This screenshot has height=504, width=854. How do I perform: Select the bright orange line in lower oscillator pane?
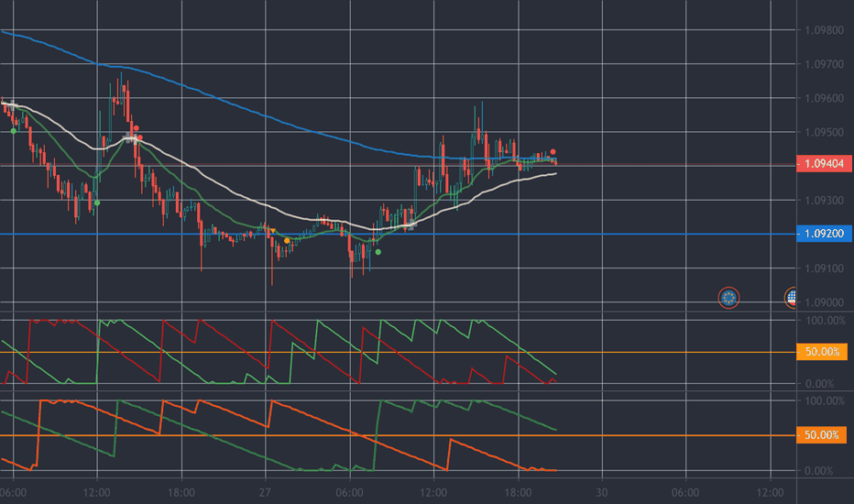(316, 419)
